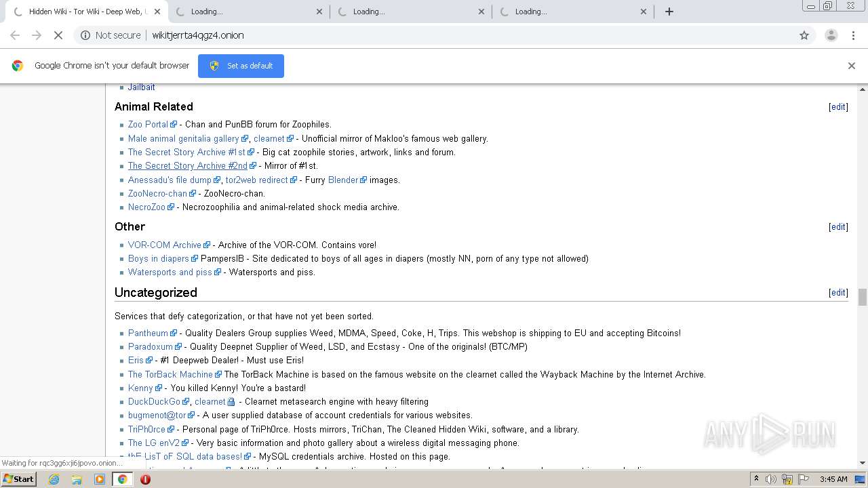868x488 pixels.
Task: Open the volume control in the tray
Action: 771,479
